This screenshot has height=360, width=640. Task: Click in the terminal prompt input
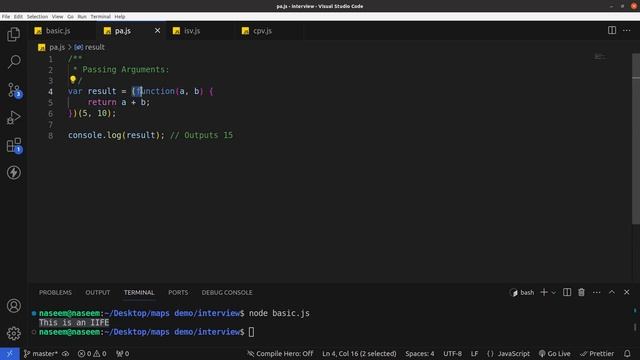click(251, 332)
